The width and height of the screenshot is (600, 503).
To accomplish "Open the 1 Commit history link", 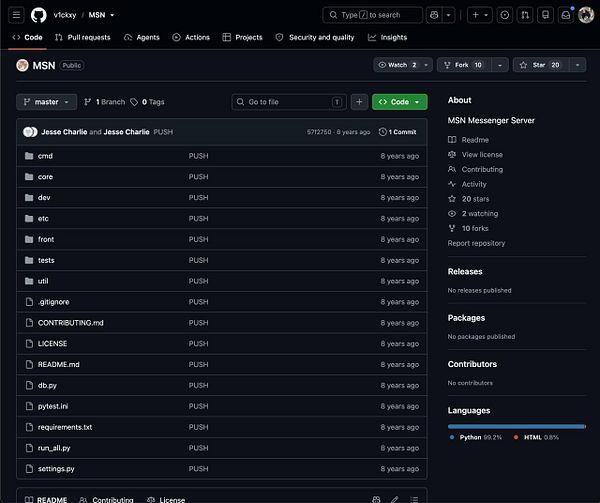I will click(398, 132).
